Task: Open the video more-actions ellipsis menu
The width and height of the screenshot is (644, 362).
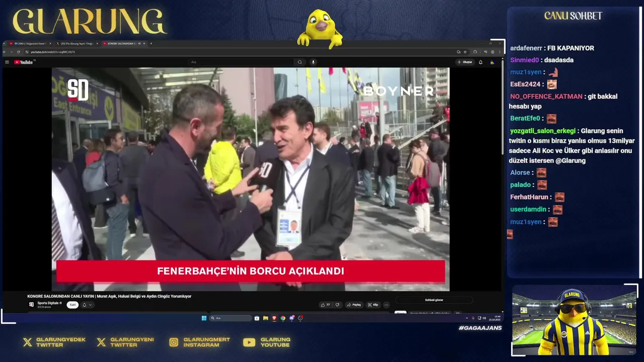Action: (x=386, y=305)
